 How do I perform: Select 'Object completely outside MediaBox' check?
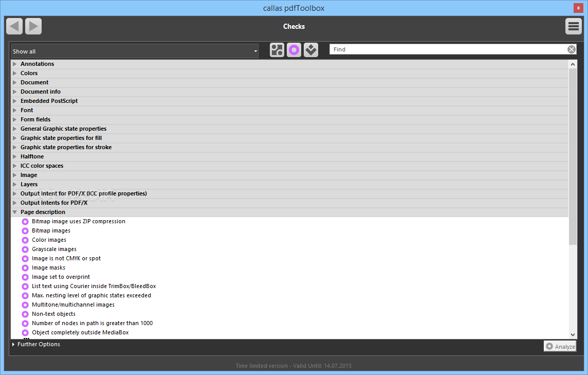80,333
